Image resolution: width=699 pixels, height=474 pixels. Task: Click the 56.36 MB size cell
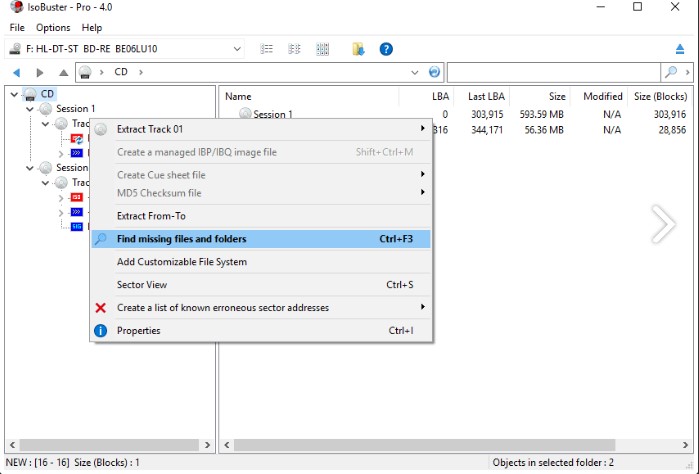[544, 130]
